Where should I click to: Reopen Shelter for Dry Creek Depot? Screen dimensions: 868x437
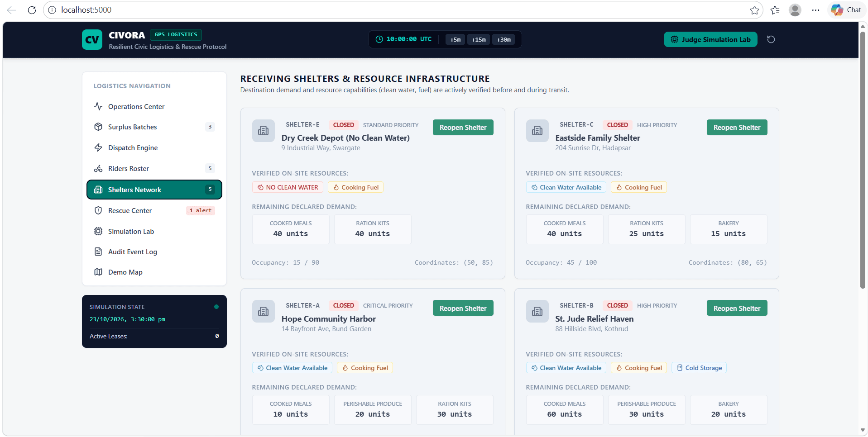click(x=463, y=128)
